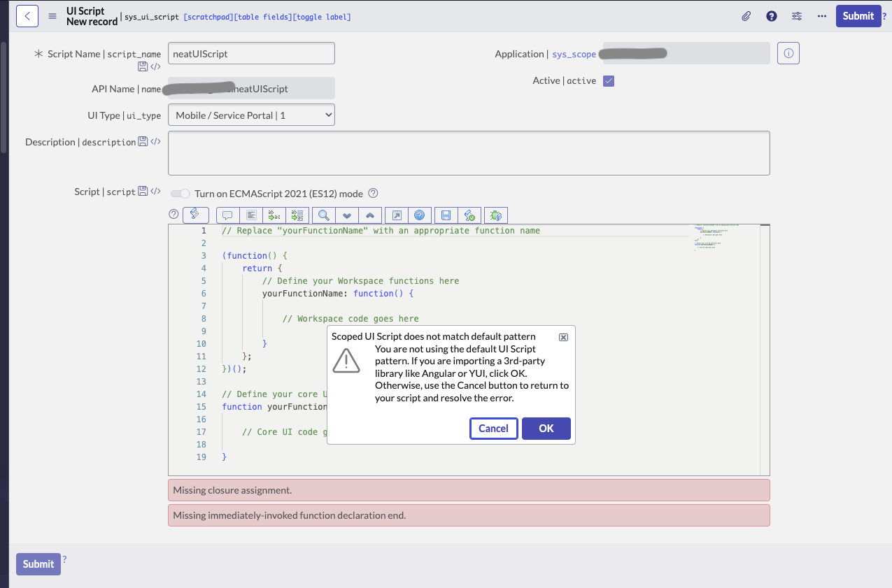The width and height of the screenshot is (892, 588).
Task: Collapse search results with the up chevron
Action: click(370, 215)
